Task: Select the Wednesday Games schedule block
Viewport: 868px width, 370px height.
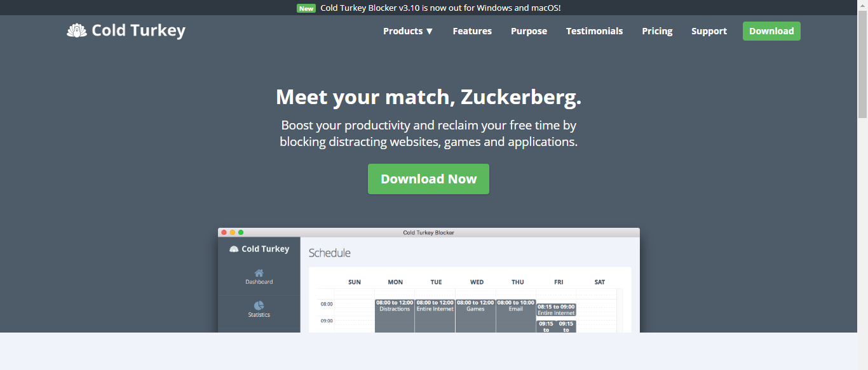Action: point(475,315)
